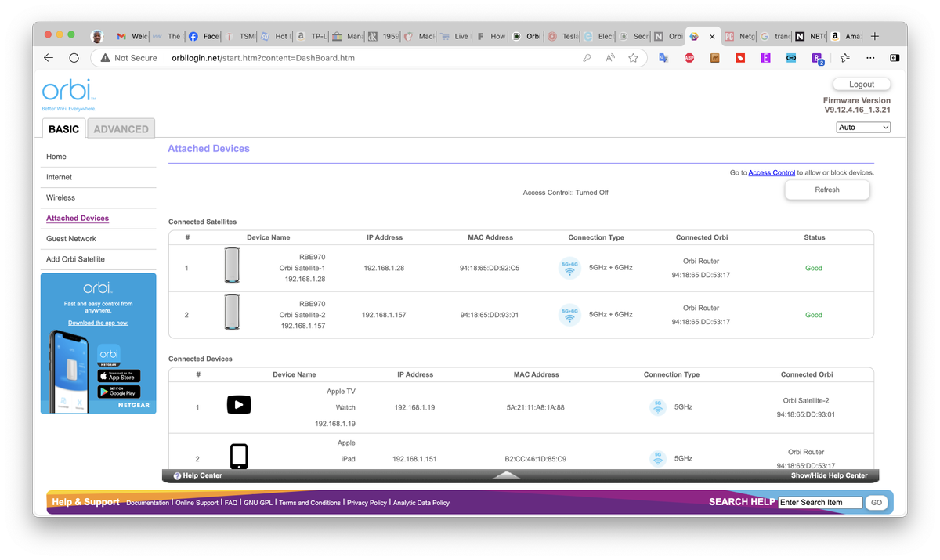Screen dimensions: 940x560
Task: Click the Google Play download badge
Action: (x=119, y=392)
